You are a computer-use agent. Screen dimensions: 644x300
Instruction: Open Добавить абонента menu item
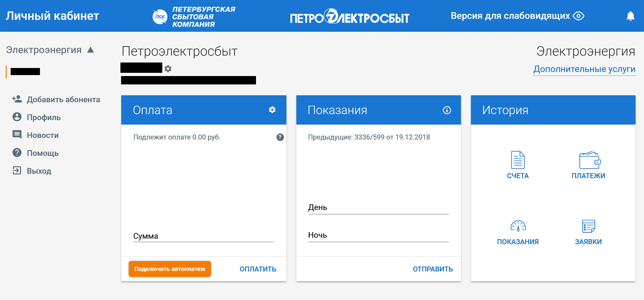(63, 100)
